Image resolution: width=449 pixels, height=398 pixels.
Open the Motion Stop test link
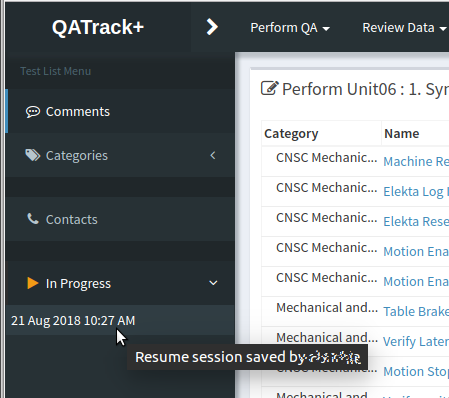point(416,372)
